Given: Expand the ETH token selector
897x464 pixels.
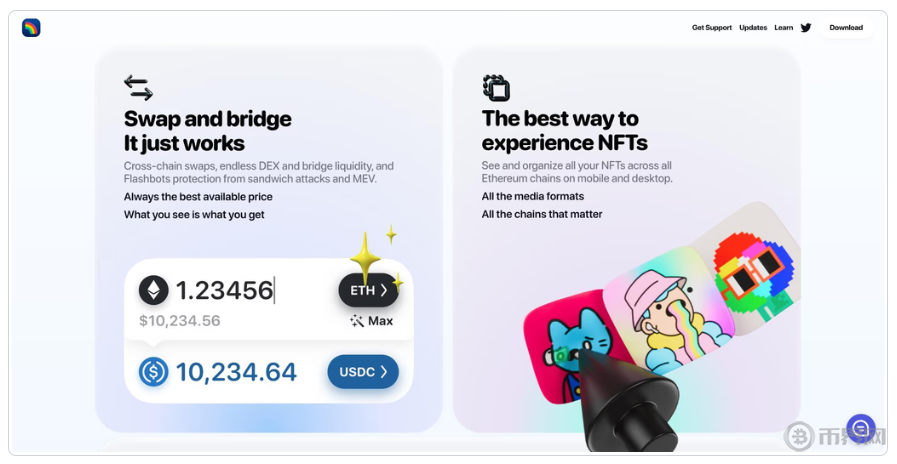Looking at the screenshot, I should 368,290.
